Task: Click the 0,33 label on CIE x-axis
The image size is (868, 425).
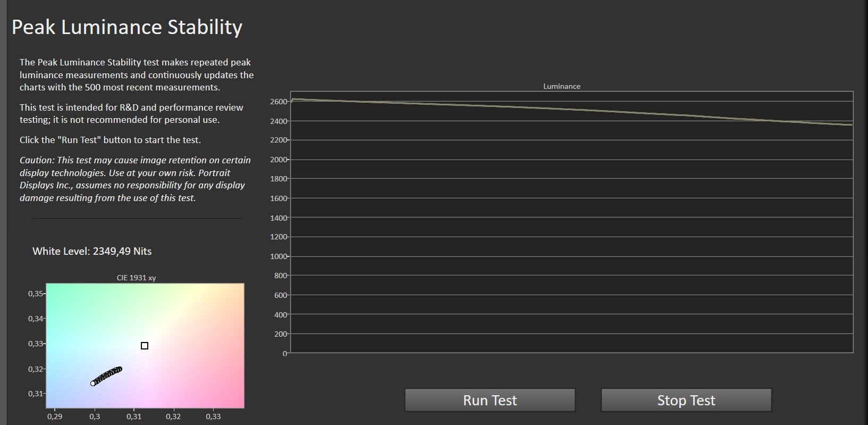Action: 213,416
